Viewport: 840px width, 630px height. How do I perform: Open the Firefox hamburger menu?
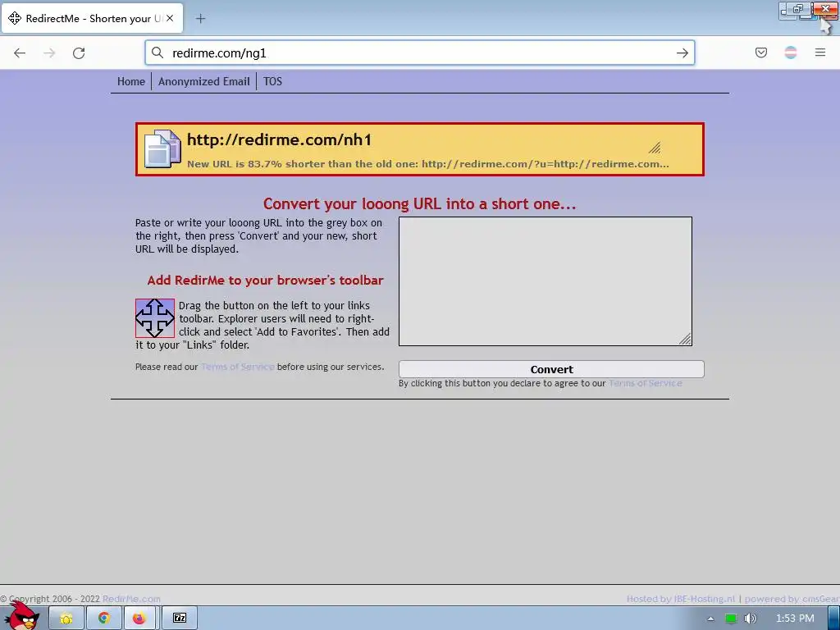point(820,52)
